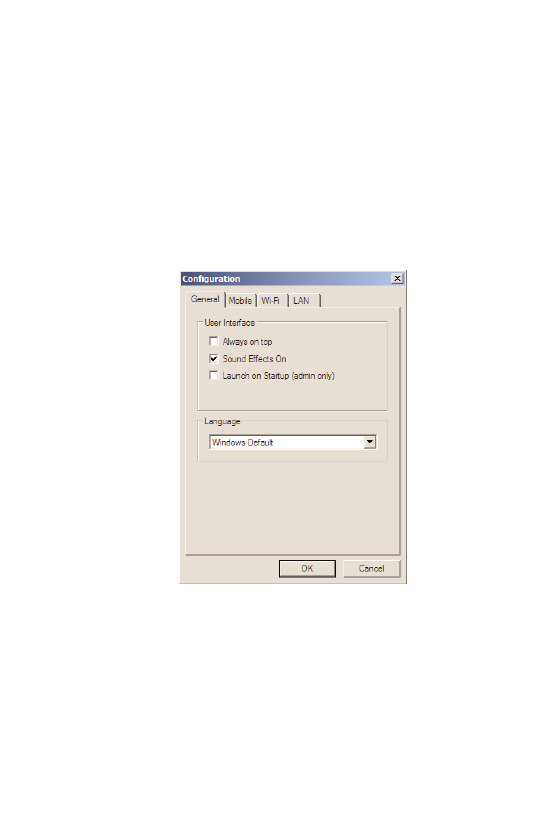
Task: Go to the LAN tab
Action: point(302,301)
